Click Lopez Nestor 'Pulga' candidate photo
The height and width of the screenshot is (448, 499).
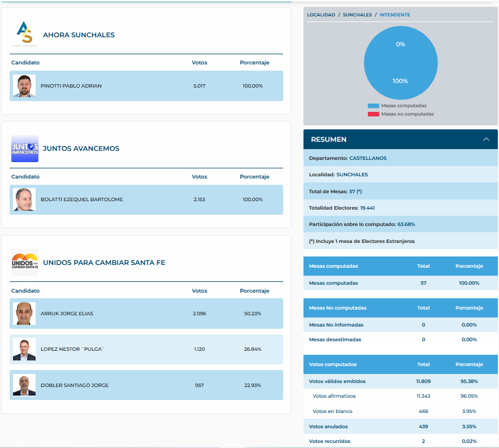pos(24,349)
